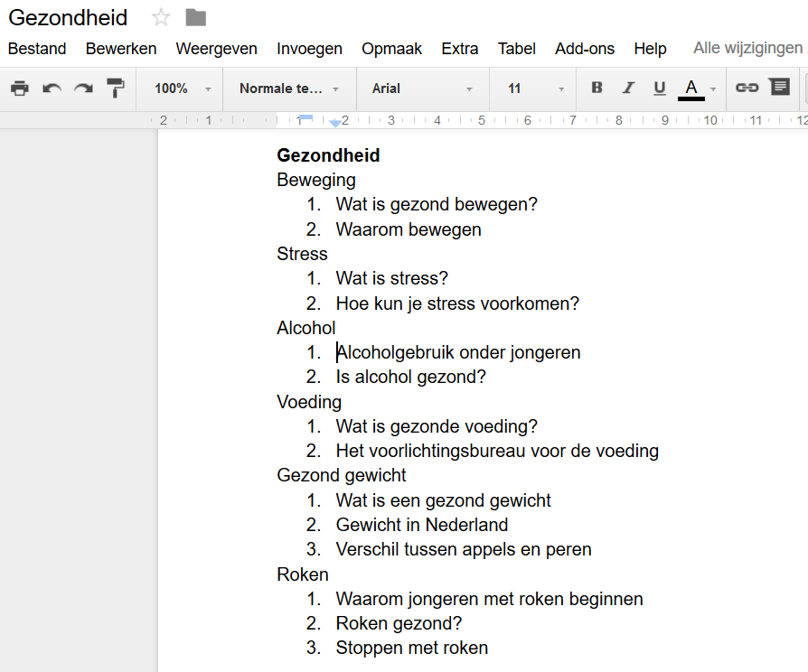Undo the last action

[52, 89]
